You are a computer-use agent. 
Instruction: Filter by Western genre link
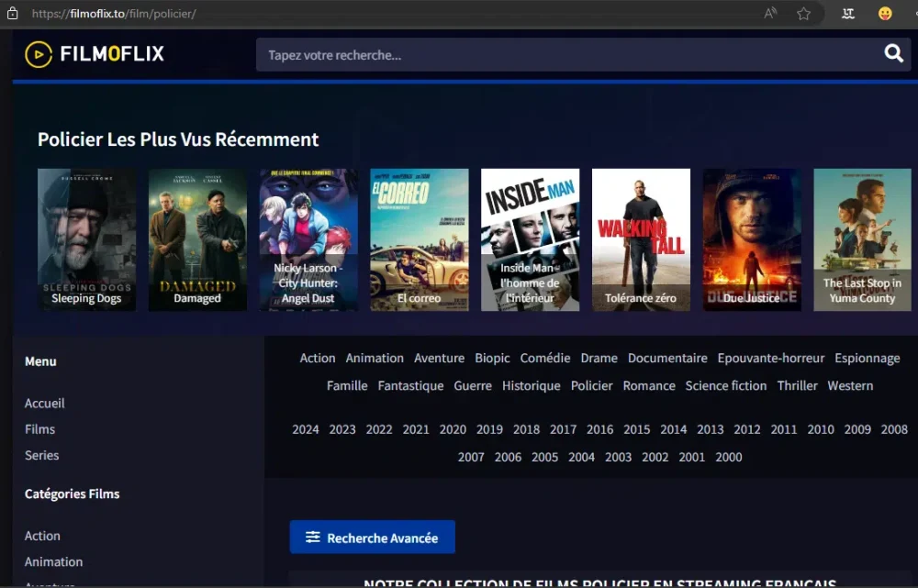850,385
